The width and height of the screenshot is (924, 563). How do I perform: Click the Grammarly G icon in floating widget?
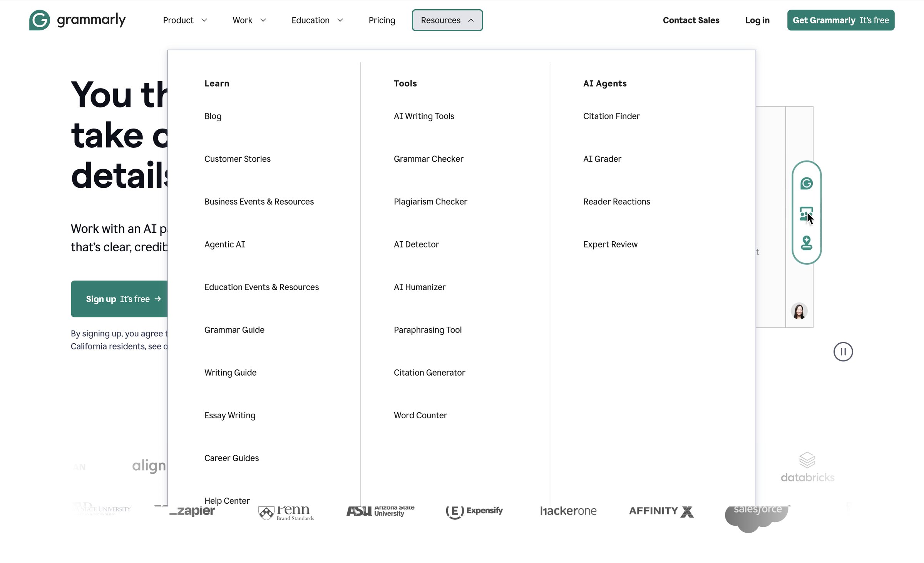[x=807, y=184]
